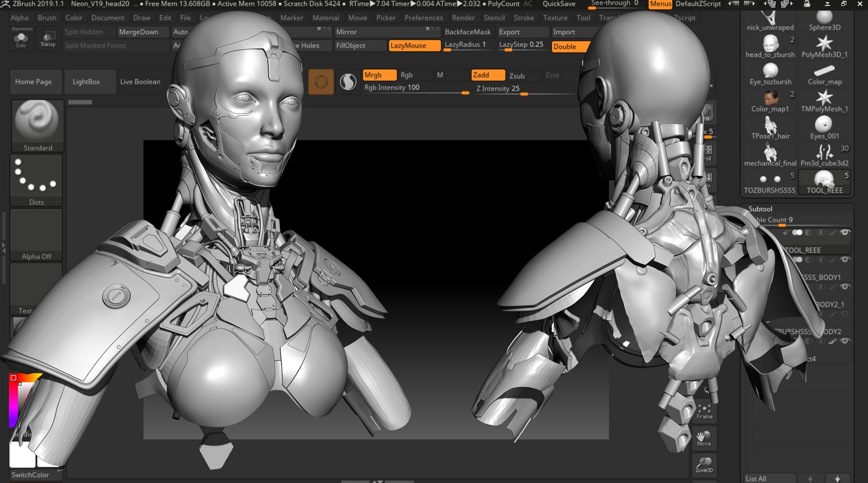Select the TPose1_hair tool
Image resolution: width=868 pixels, height=483 pixels.
770,128
